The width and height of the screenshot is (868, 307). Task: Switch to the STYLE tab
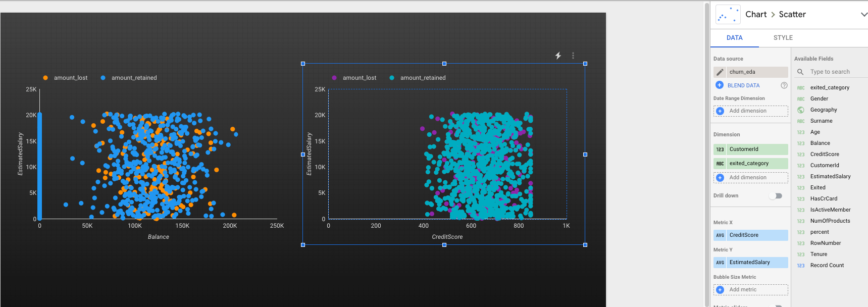pyautogui.click(x=783, y=38)
